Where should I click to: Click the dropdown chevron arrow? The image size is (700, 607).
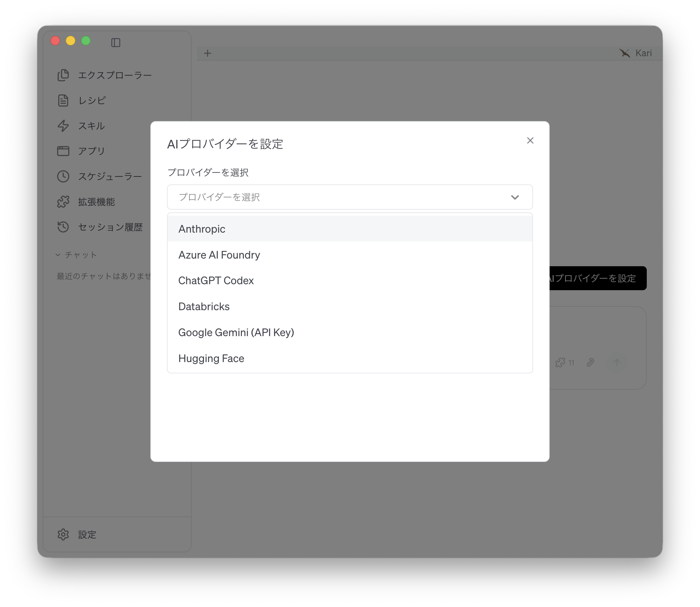[x=515, y=197]
